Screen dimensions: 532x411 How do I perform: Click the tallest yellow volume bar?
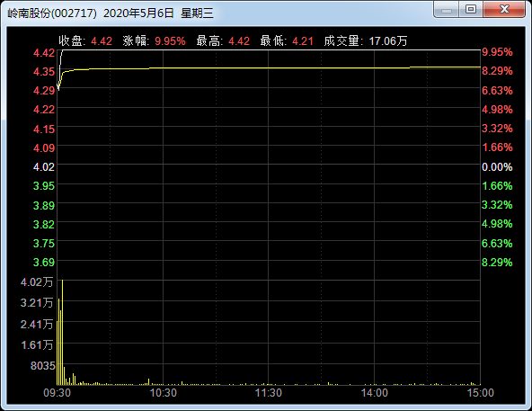tap(62, 332)
